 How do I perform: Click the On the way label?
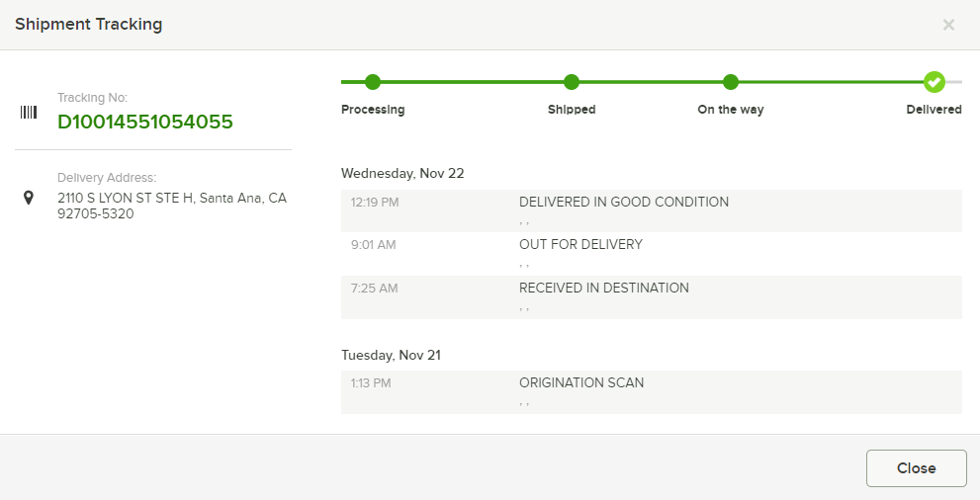[x=731, y=110]
